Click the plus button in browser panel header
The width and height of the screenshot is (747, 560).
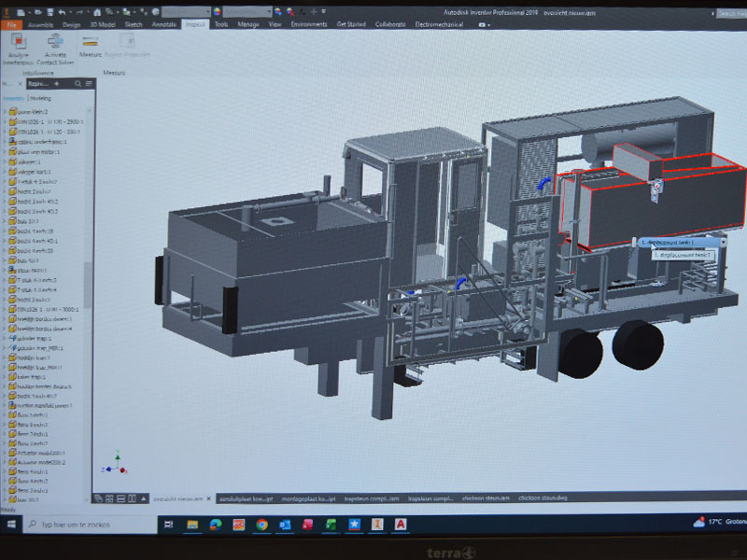tap(57, 84)
